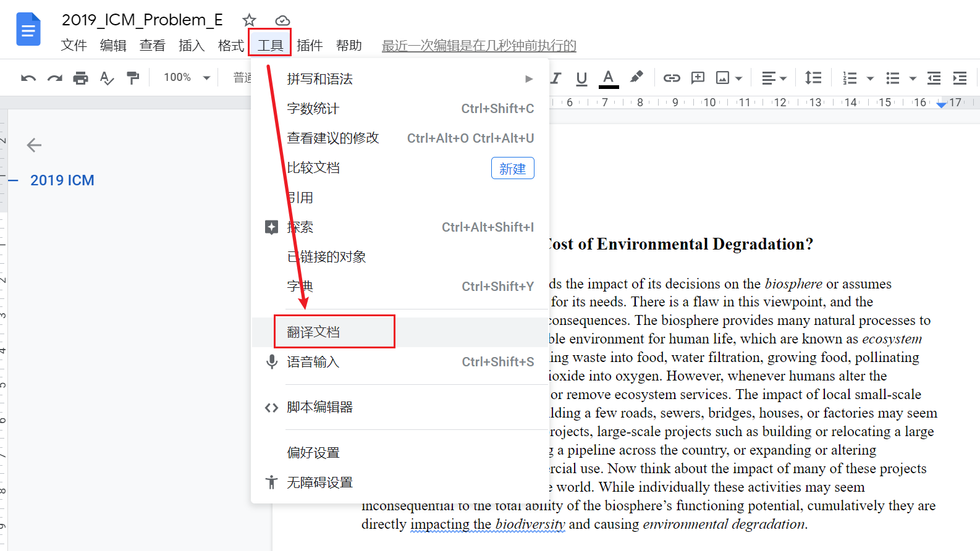Open the 编辑 menu
This screenshot has height=551, width=980.
pos(113,46)
